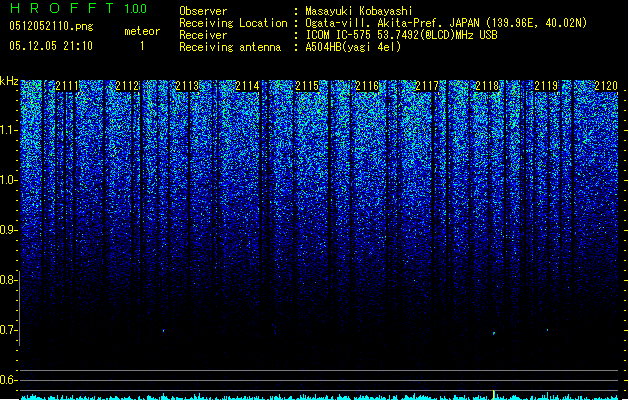Click the 2116 time marker

pyautogui.click(x=367, y=86)
